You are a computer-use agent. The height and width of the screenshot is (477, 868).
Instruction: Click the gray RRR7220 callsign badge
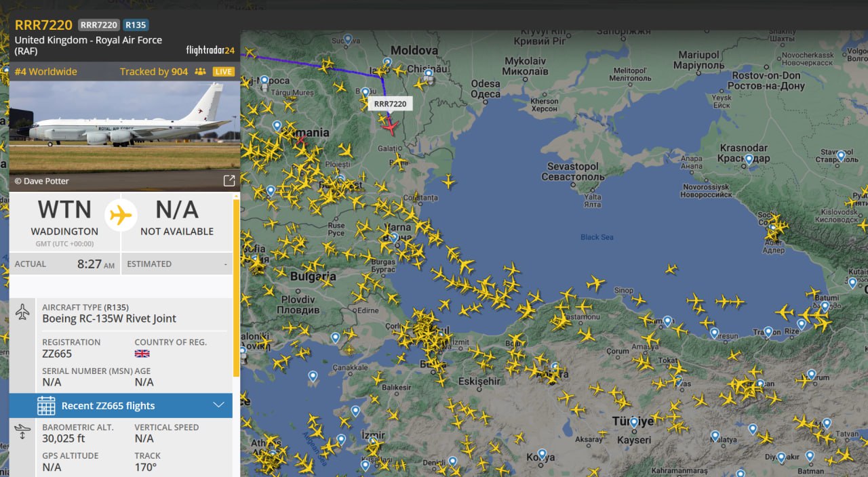coord(99,25)
